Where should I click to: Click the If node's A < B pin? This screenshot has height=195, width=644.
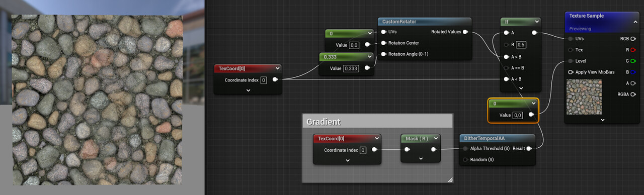pyautogui.click(x=507, y=79)
